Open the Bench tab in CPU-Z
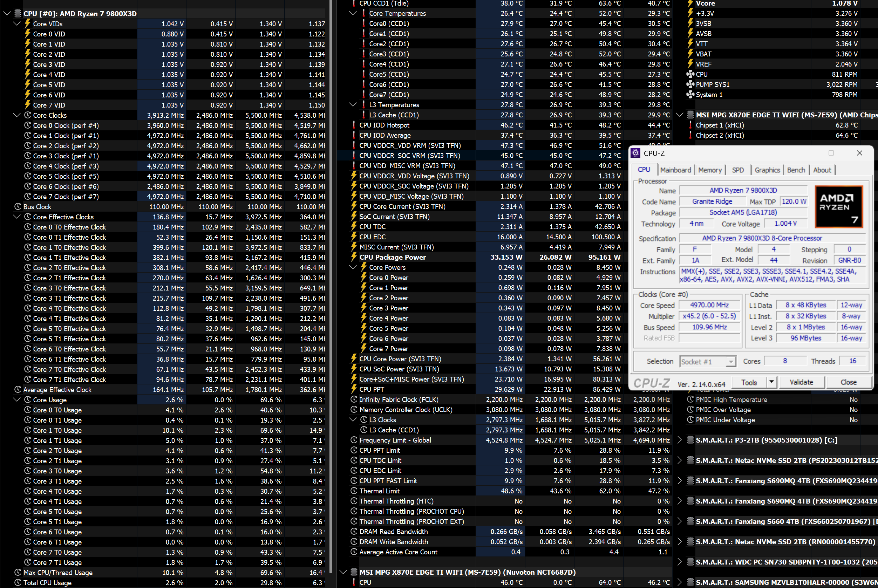The width and height of the screenshot is (878, 588). click(796, 170)
